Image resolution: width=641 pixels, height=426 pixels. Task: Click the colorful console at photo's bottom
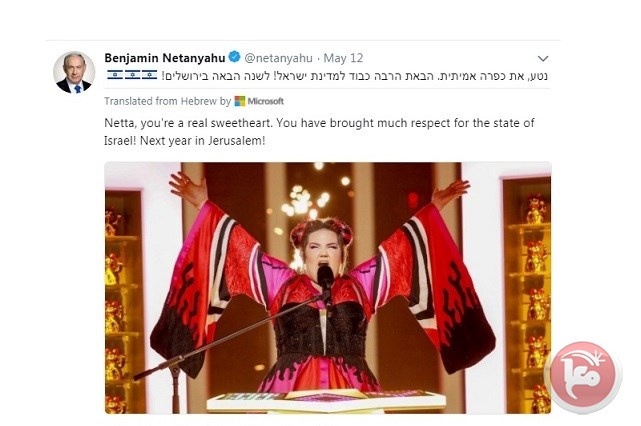326,400
